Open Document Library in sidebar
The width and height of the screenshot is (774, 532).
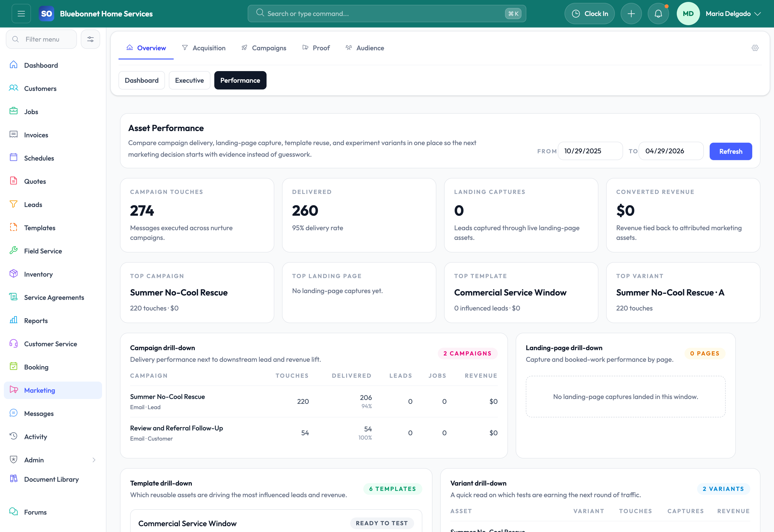tap(53, 479)
